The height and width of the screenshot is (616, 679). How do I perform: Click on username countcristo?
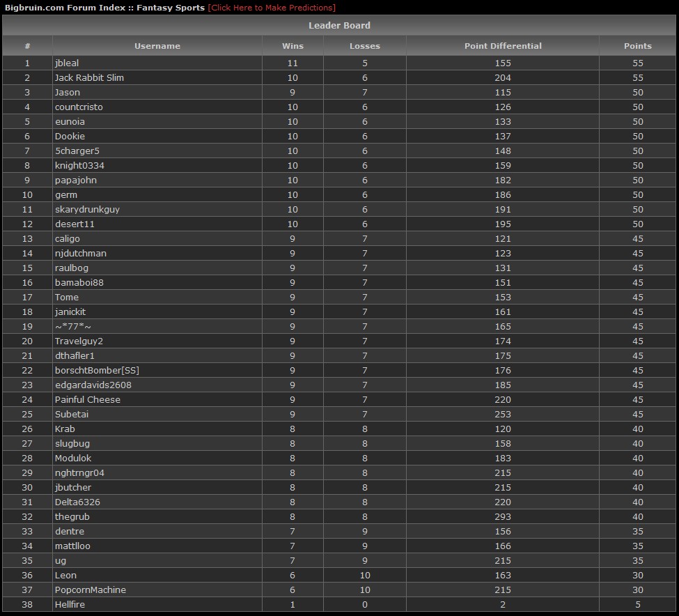[79, 107]
